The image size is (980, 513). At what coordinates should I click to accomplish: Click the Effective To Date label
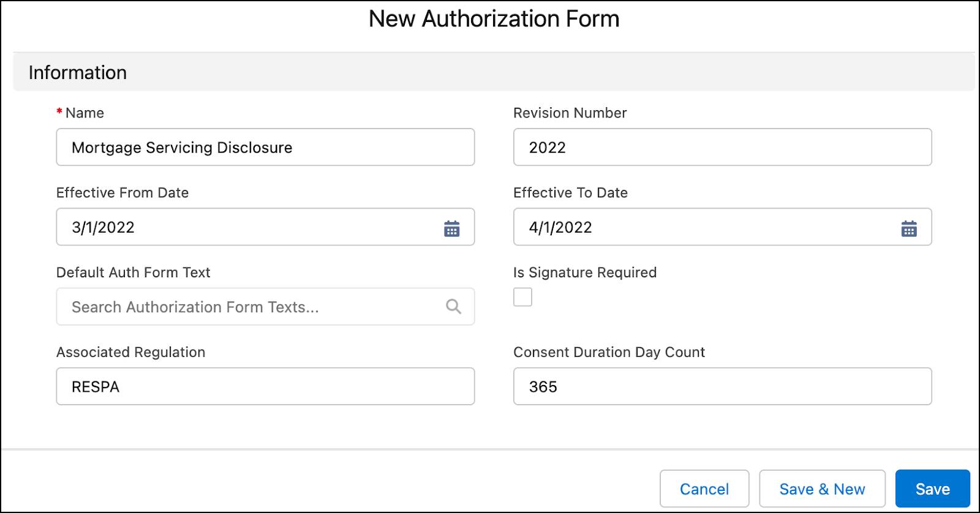[x=570, y=193]
